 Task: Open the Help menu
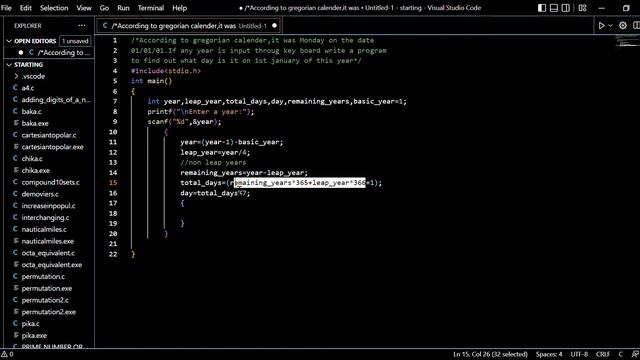(x=179, y=8)
